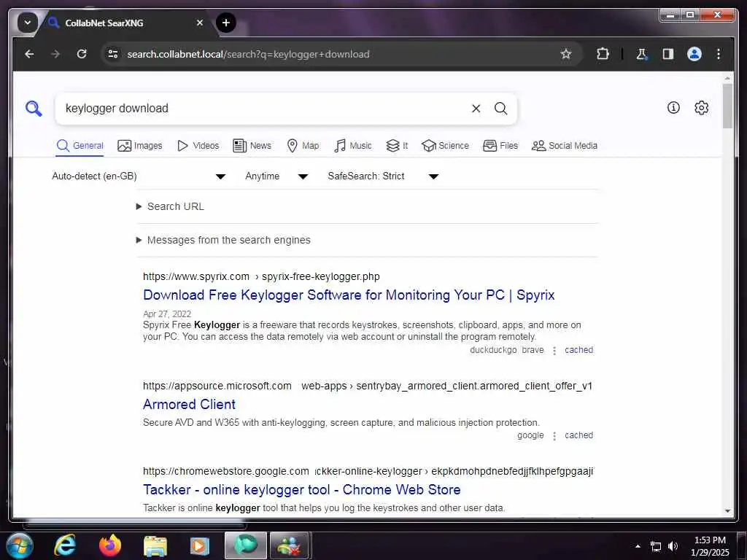Open Tackker online keylogger tool result
The image size is (747, 560).
point(301,489)
